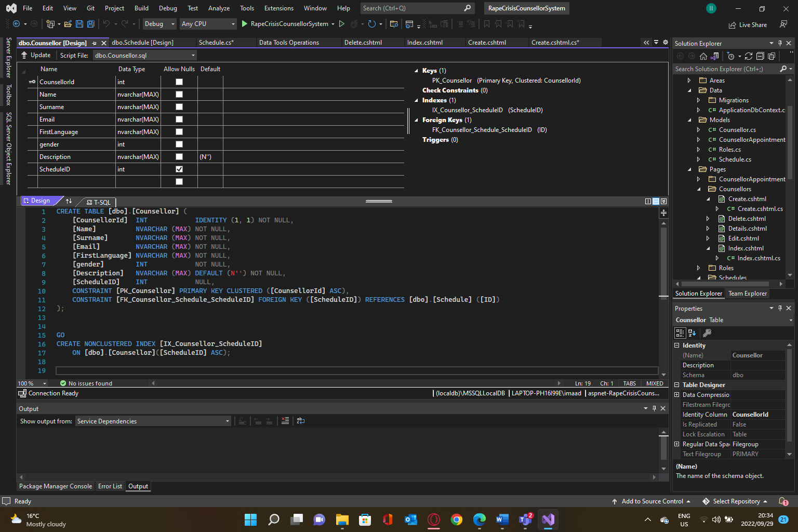Screen dimensions: 798x532
Task: Collapse all items in Solution Explorer
Action: 760,56
